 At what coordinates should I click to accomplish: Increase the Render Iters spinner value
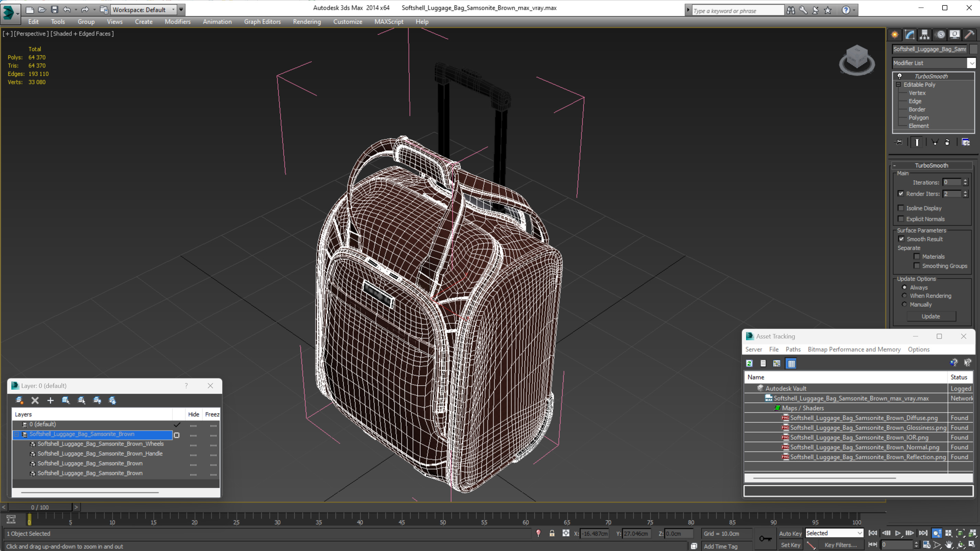[x=965, y=192]
